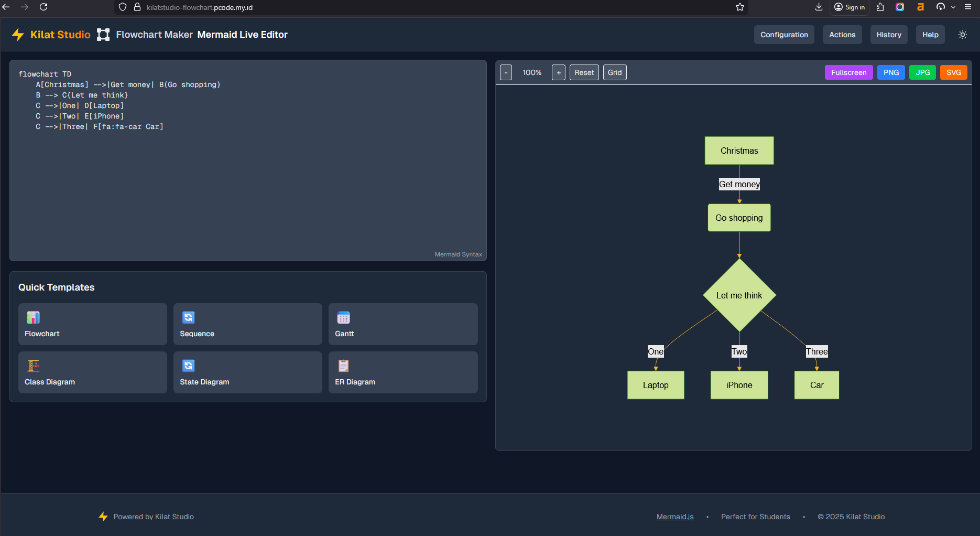Open the Class Diagram template
Viewport: 980px width, 536px height.
pyautogui.click(x=92, y=372)
